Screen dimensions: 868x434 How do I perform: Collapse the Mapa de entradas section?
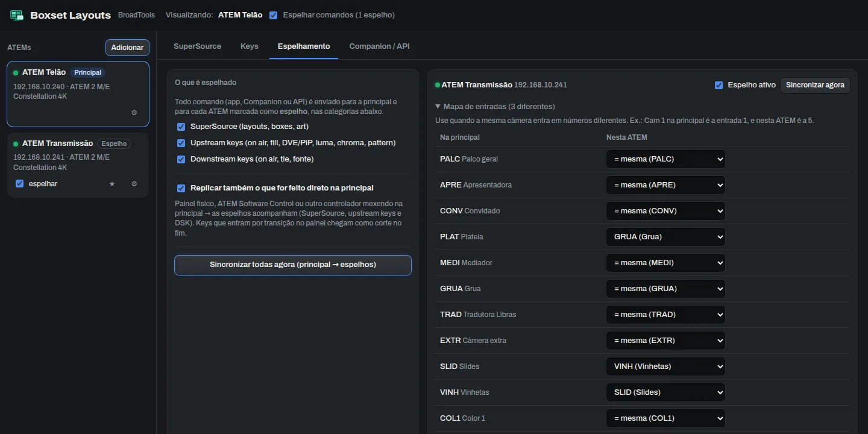(495, 107)
